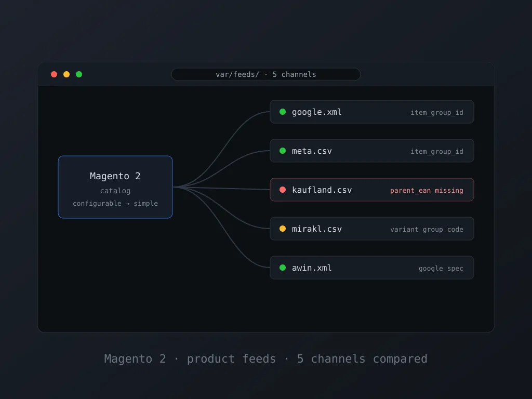Click the item_group_id tag on google.xml
The height and width of the screenshot is (399, 532).
tap(437, 113)
